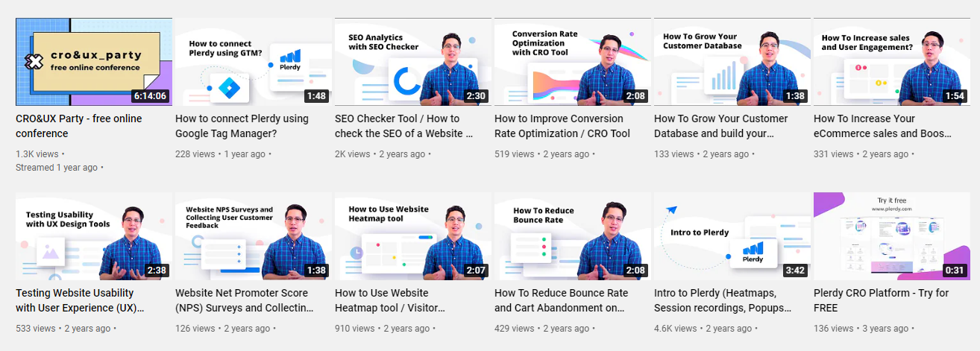Open the 'Try it free' plerdy.com thumbnail
This screenshot has width=980, height=351.
click(892, 236)
